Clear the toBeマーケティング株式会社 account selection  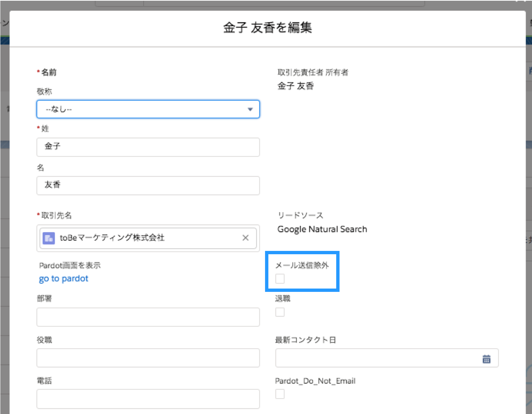tap(246, 238)
